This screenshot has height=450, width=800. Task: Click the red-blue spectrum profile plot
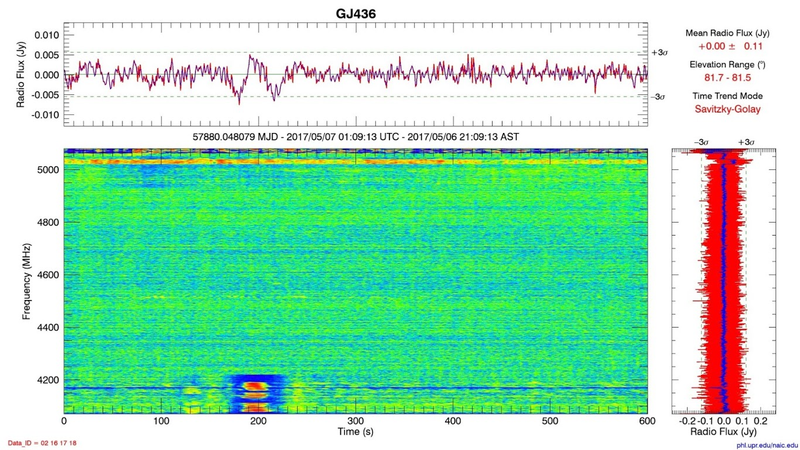pyautogui.click(x=723, y=281)
